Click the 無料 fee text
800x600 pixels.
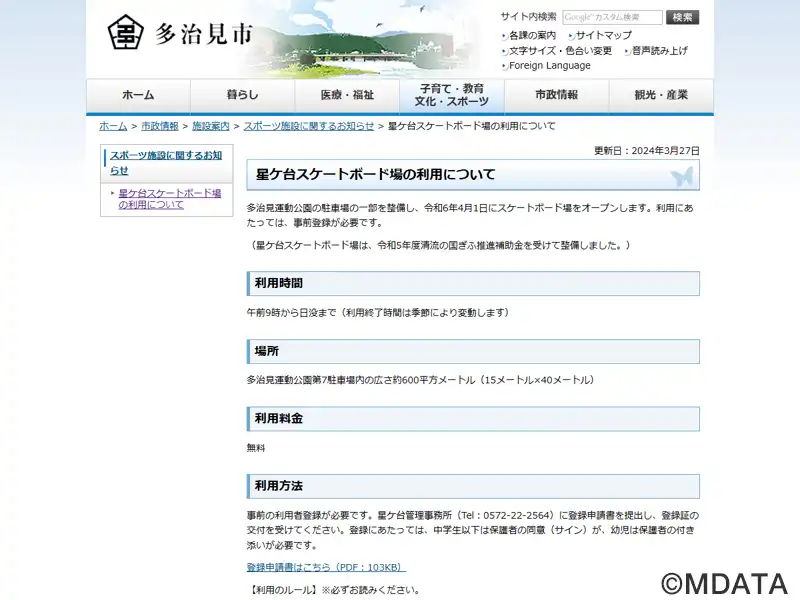[256, 448]
